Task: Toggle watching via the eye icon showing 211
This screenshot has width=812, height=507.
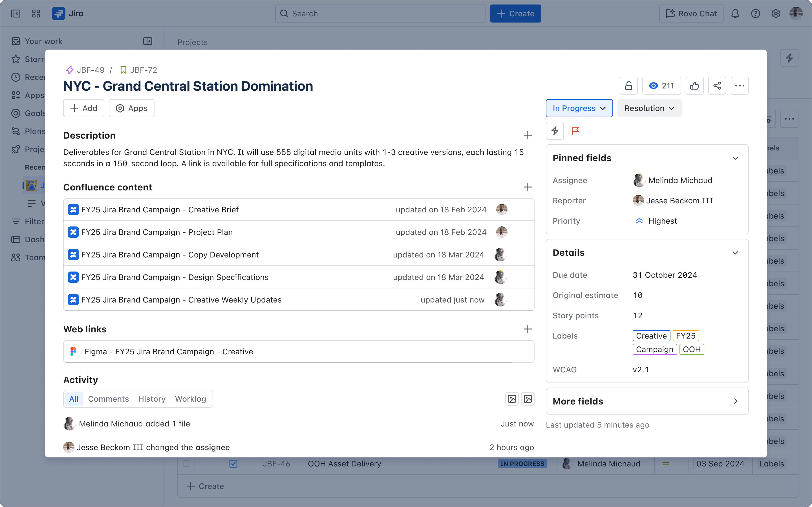Action: coord(661,86)
